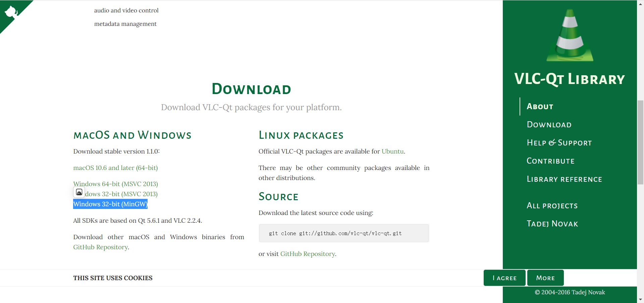Click the More cookies button
644x303 pixels.
(545, 278)
